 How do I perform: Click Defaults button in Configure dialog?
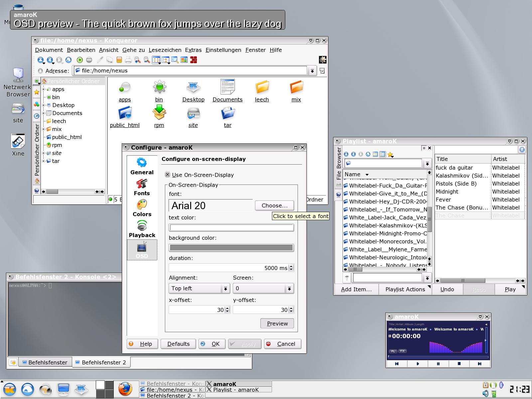[179, 344]
